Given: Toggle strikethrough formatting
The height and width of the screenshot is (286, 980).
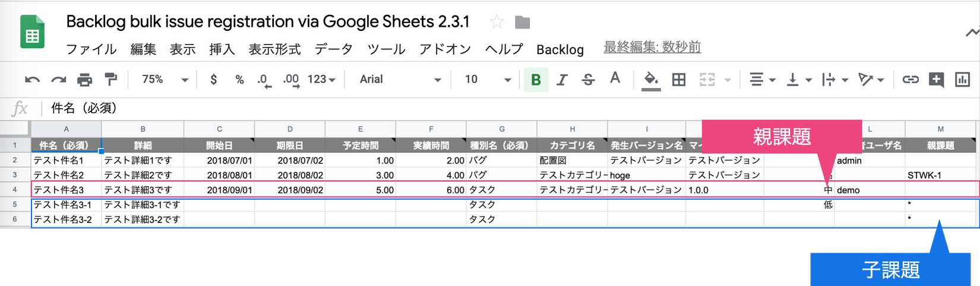Looking at the screenshot, I should [588, 80].
